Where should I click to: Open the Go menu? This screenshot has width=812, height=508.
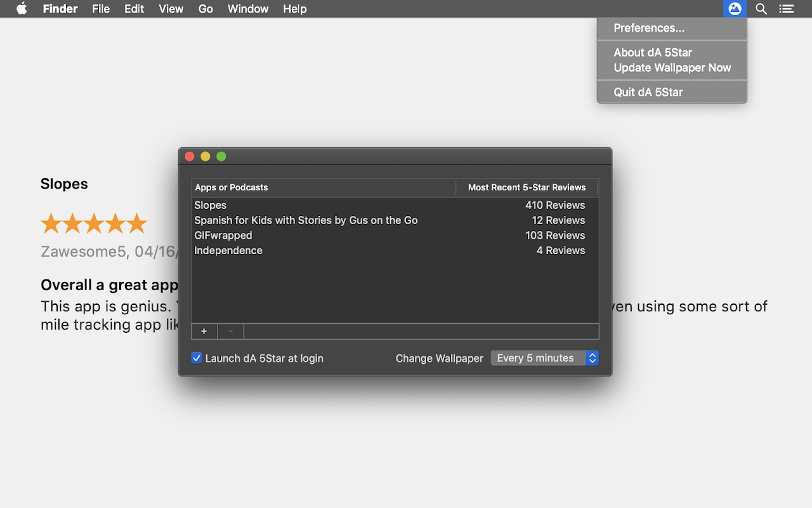point(206,9)
